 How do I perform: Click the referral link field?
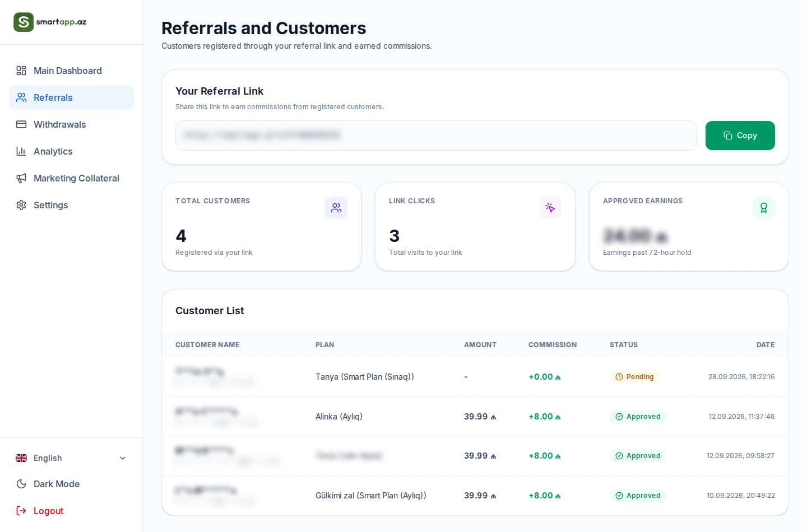point(435,136)
